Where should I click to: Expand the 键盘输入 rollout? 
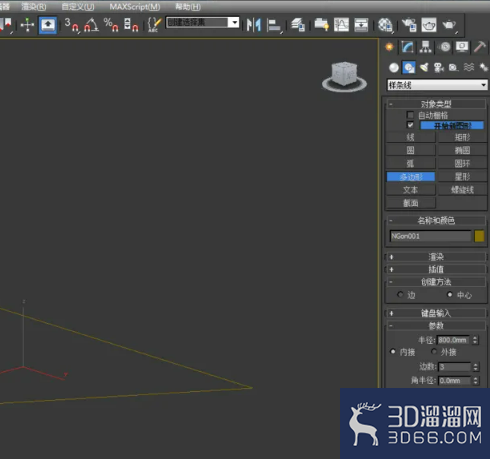coord(436,313)
